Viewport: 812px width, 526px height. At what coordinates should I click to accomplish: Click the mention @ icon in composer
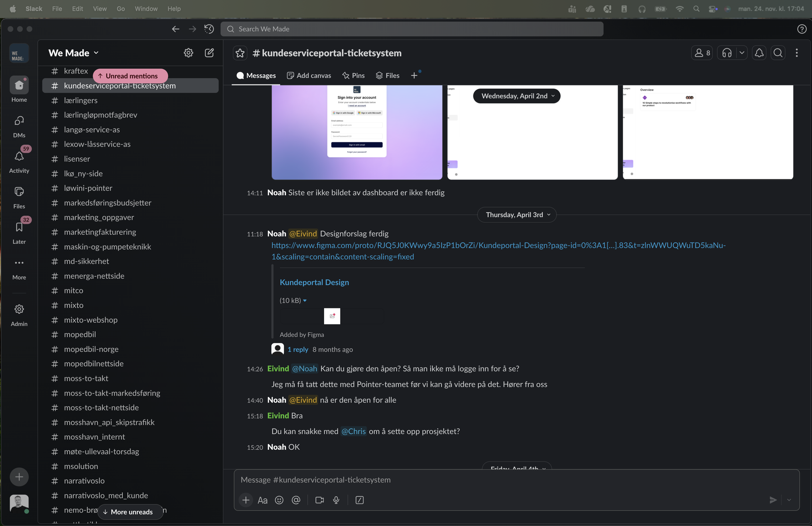click(296, 500)
